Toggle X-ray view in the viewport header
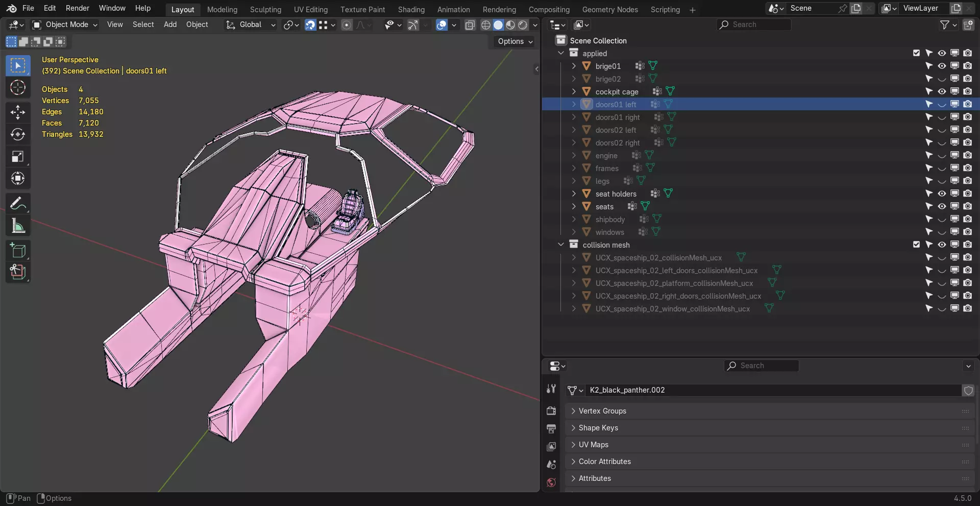Screen dimensions: 980x506 (470, 25)
